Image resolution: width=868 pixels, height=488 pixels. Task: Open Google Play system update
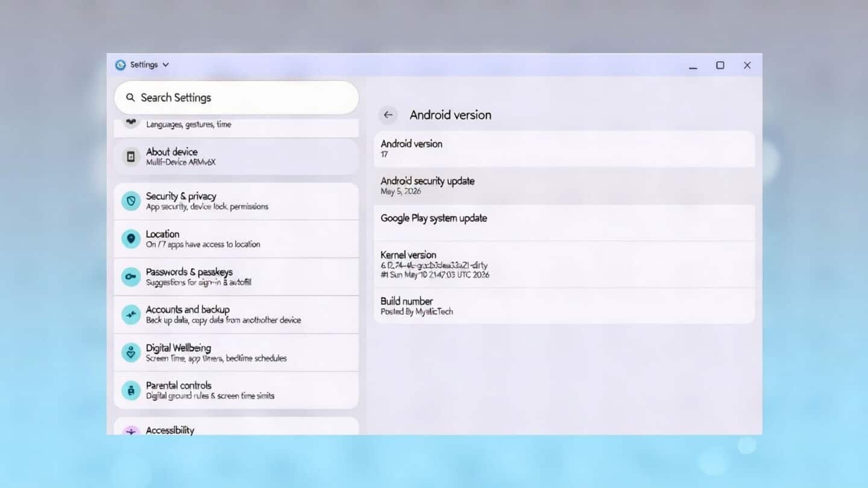tap(564, 223)
